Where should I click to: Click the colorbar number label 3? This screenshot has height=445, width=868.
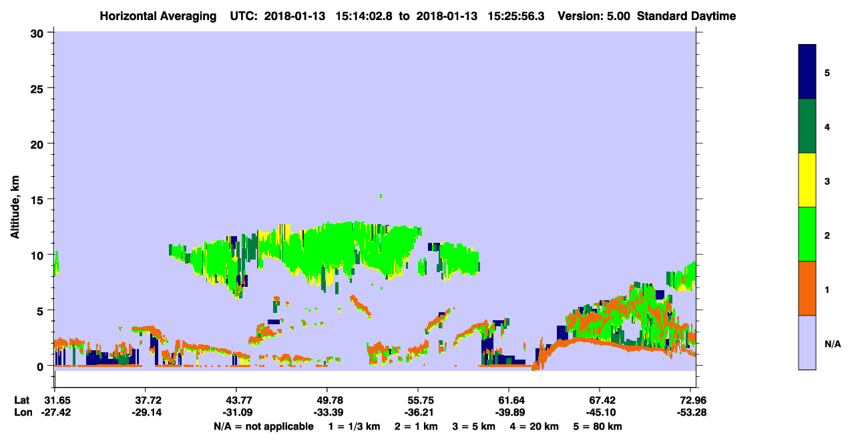827,181
